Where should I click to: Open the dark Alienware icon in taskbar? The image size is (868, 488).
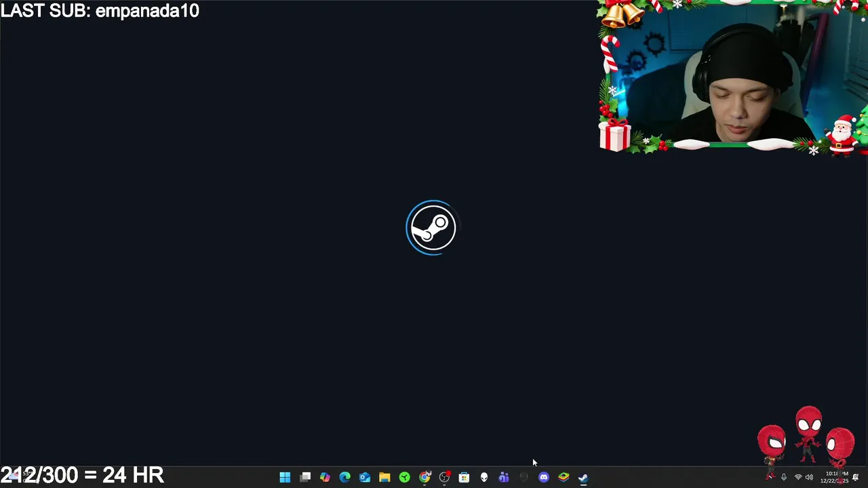coord(524,477)
